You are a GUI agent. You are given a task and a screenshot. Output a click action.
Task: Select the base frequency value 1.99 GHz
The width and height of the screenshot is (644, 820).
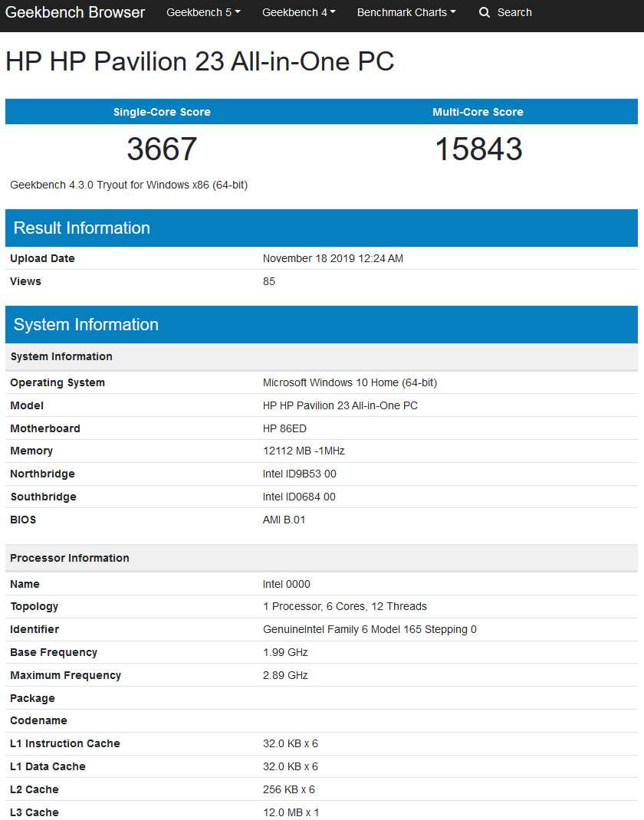click(285, 653)
